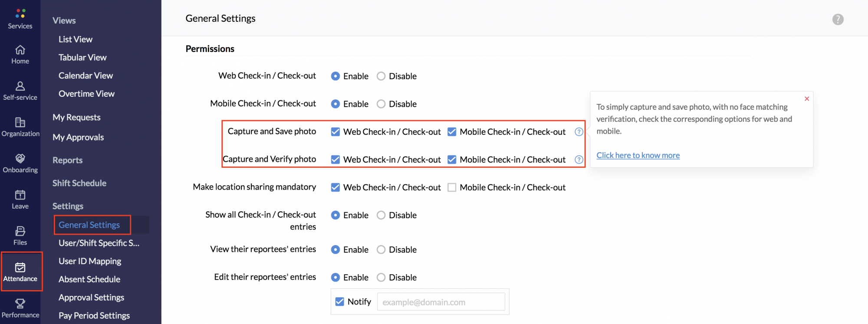Image resolution: width=868 pixels, height=324 pixels.
Task: Close the tooltip popup
Action: (x=807, y=99)
